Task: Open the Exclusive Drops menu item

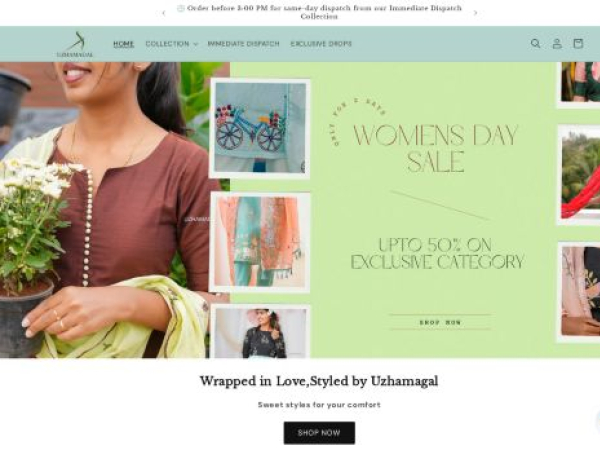Action: tap(321, 44)
